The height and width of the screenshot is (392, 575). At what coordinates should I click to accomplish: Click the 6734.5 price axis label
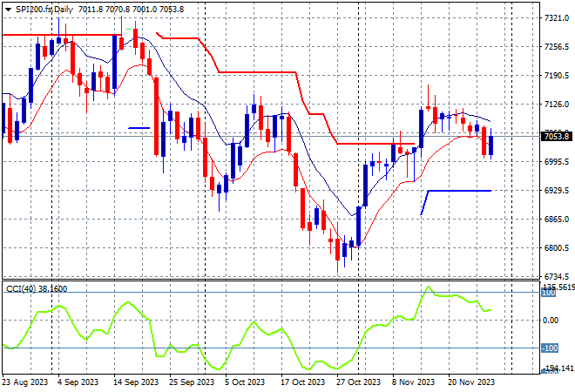pyautogui.click(x=557, y=276)
